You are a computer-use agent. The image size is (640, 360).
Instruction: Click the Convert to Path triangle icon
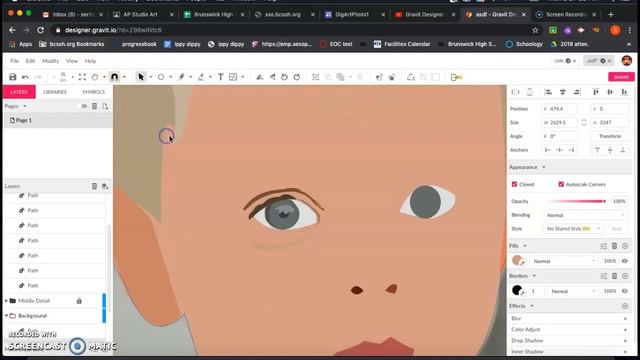(x=411, y=77)
